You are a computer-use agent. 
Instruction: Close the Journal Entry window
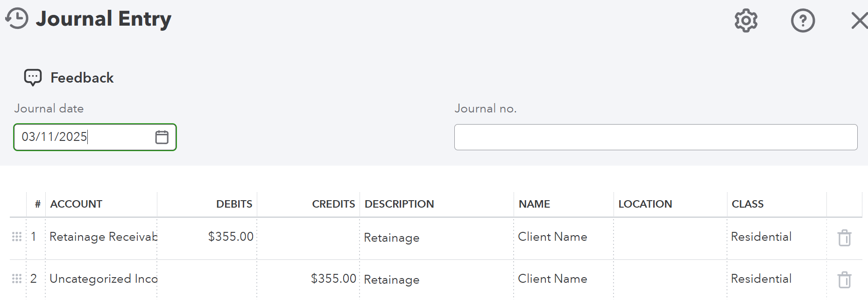tap(859, 21)
